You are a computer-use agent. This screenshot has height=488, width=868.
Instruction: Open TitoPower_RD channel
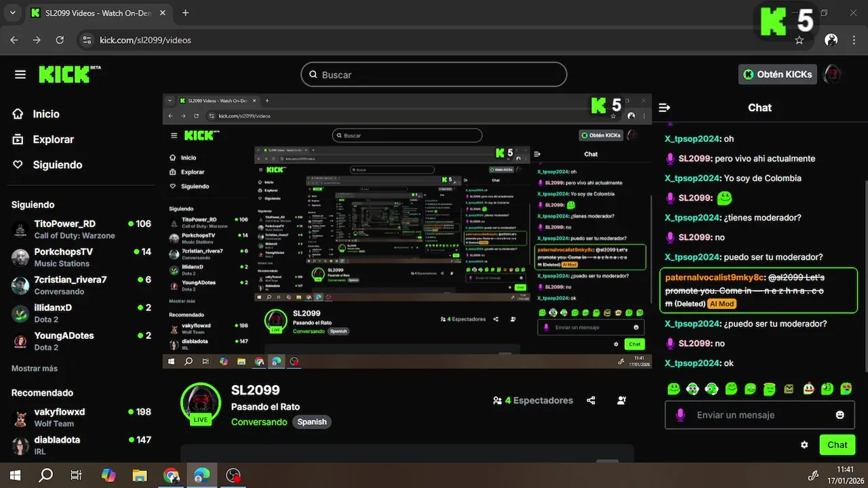81,229
